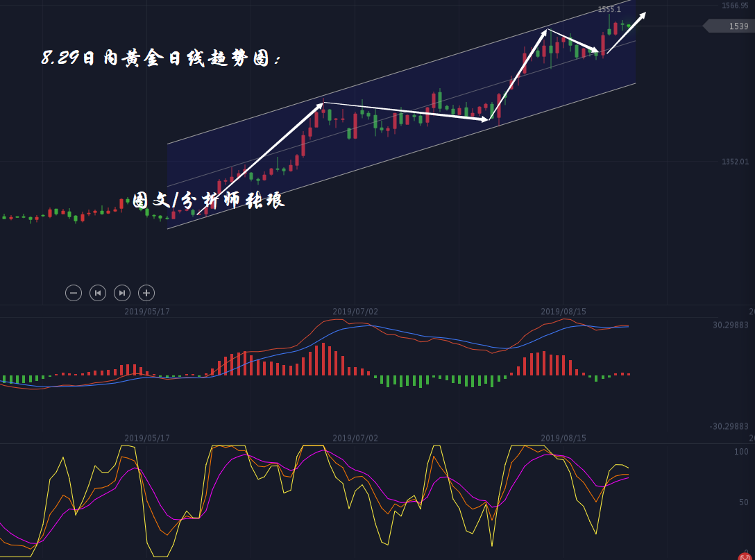The width and height of the screenshot is (755, 560).
Task: Click the zoom in plus button
Action: tap(146, 293)
